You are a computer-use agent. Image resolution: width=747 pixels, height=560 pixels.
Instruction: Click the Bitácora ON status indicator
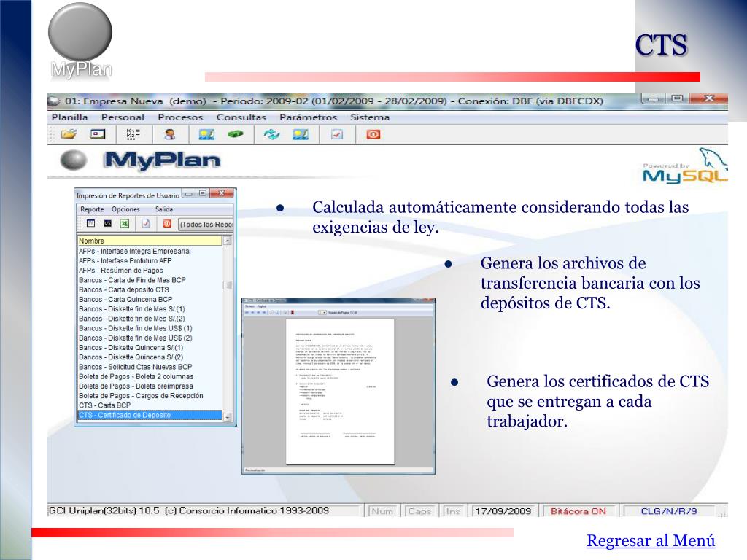pos(578,511)
